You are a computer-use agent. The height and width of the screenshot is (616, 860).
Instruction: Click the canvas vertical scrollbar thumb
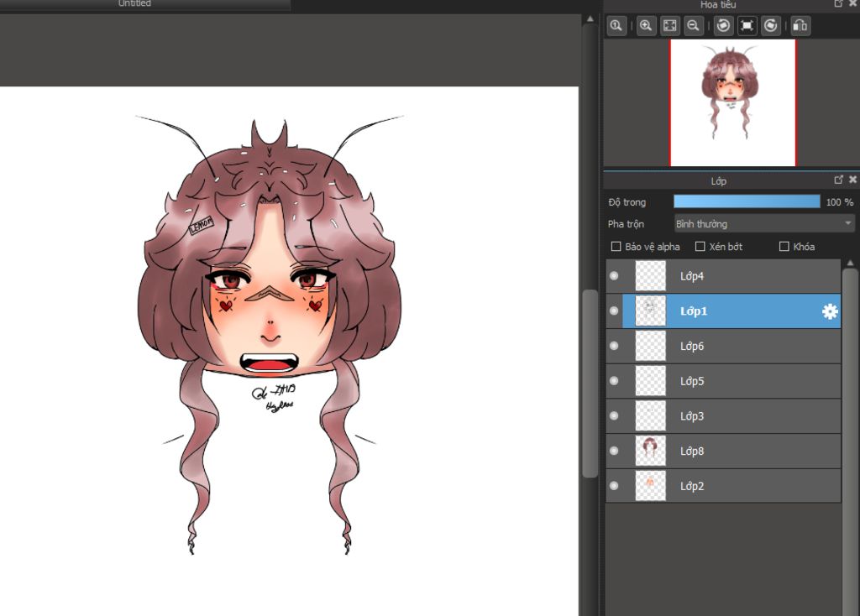590,383
